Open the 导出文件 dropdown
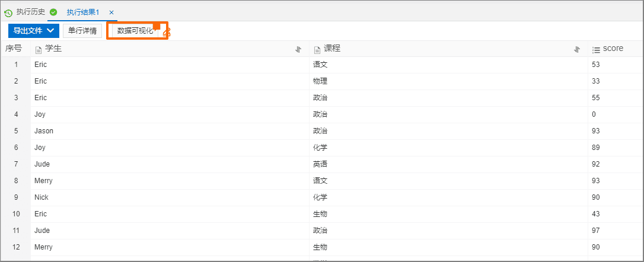The height and width of the screenshot is (262, 644). (34, 30)
